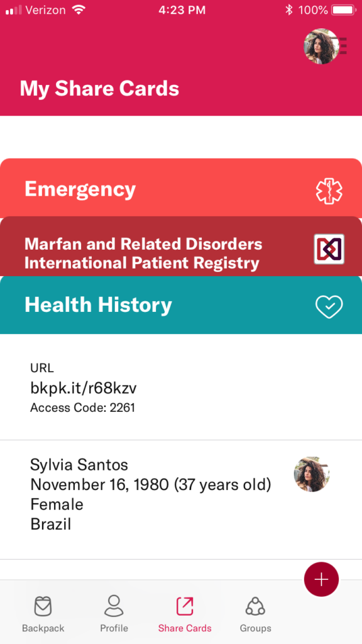
Task: Select the Share Cards tab
Action: click(x=185, y=614)
